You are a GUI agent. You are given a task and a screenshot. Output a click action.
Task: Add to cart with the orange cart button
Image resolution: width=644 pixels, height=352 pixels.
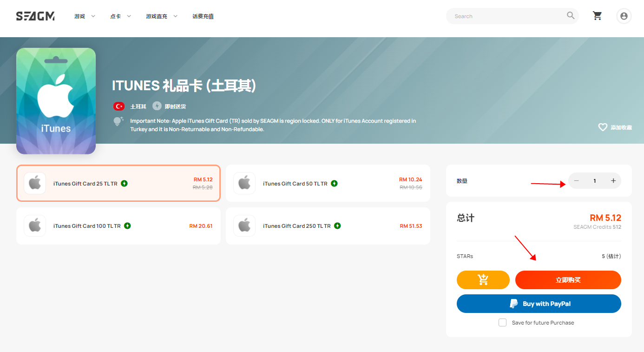click(483, 280)
